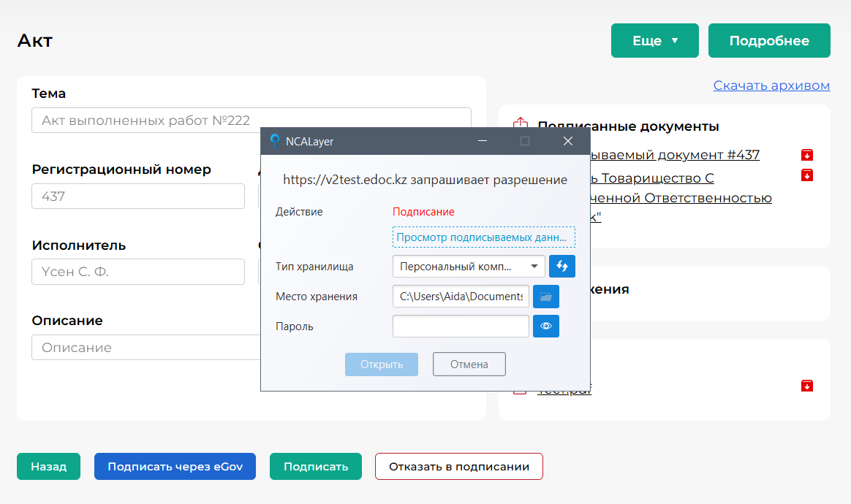This screenshot has height=504, width=851.
Task: Expand the Тип хранилища dropdown
Action: [x=469, y=266]
